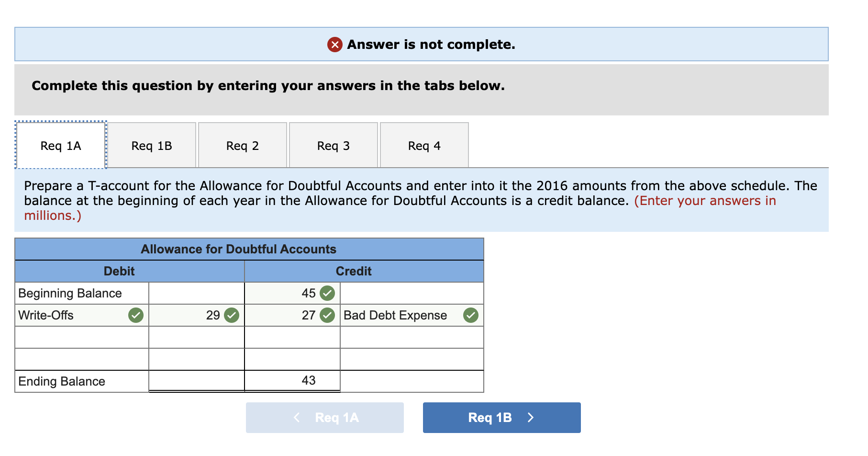Select the Req 1B tab label

[151, 145]
